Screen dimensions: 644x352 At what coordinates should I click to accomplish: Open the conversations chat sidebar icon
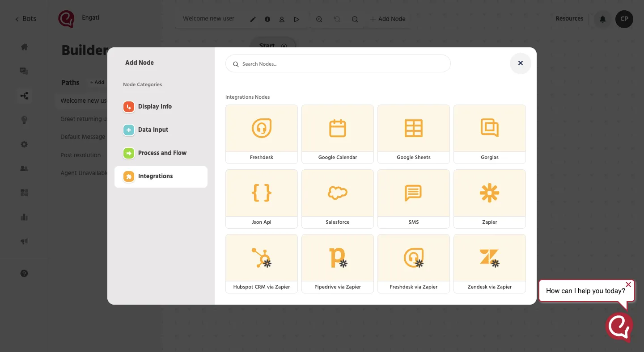[24, 71]
